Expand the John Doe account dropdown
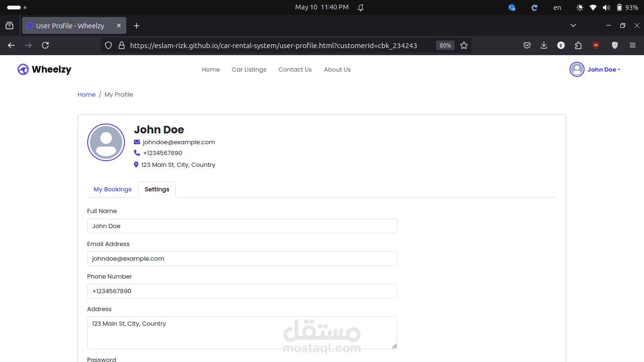 [595, 69]
